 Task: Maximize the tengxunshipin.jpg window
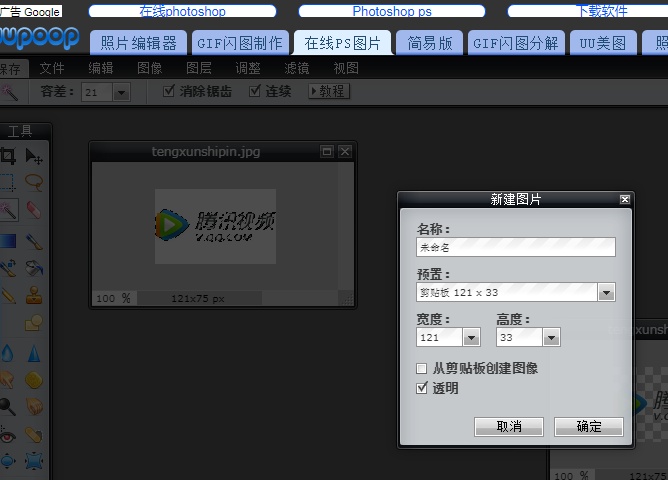click(327, 151)
